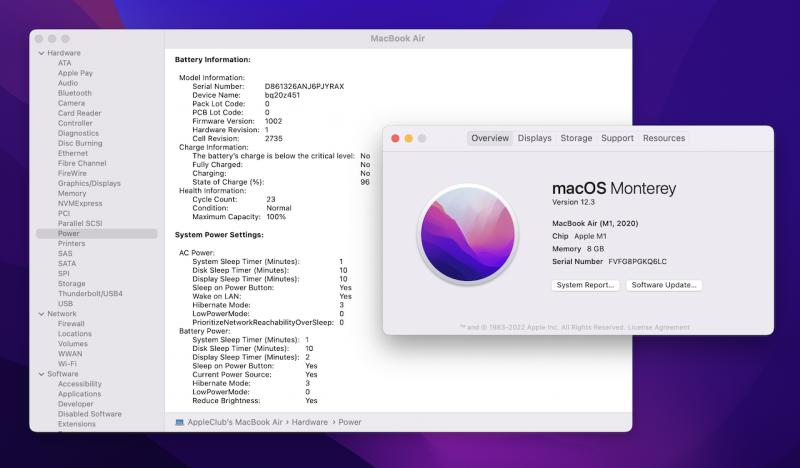Select Disc Burning in the sidebar

click(x=80, y=143)
